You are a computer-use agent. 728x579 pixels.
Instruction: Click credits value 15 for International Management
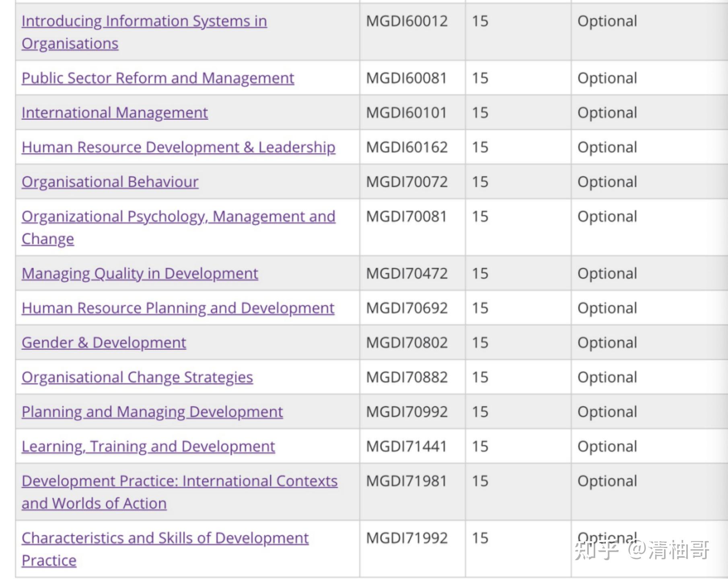480,113
